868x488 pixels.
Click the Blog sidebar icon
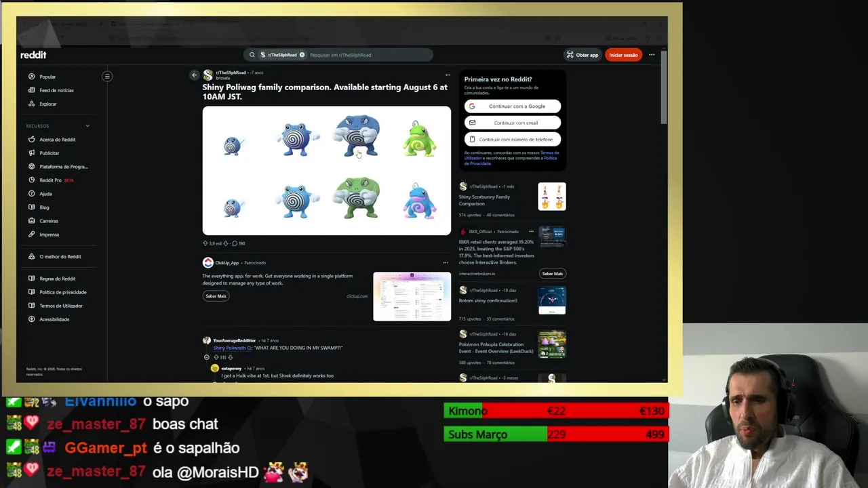click(32, 207)
